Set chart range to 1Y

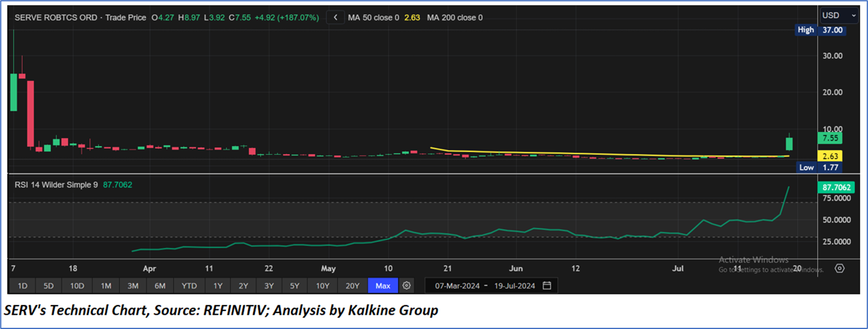click(217, 285)
